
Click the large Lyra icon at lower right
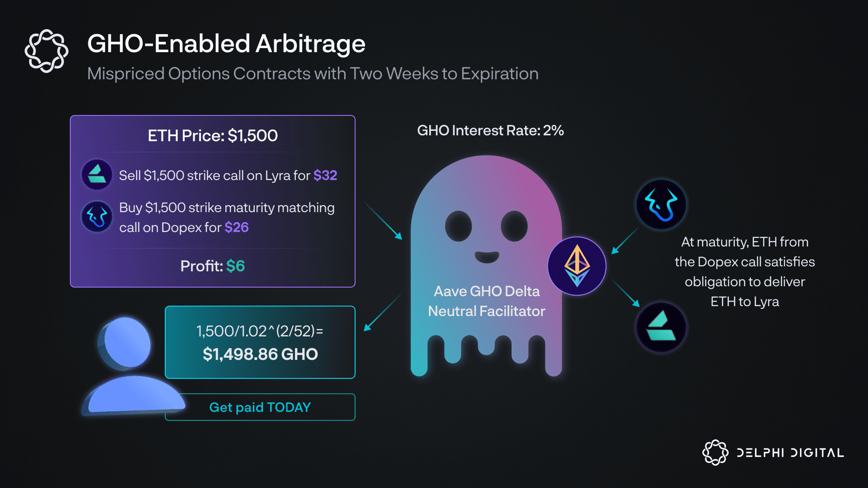pyautogui.click(x=661, y=327)
